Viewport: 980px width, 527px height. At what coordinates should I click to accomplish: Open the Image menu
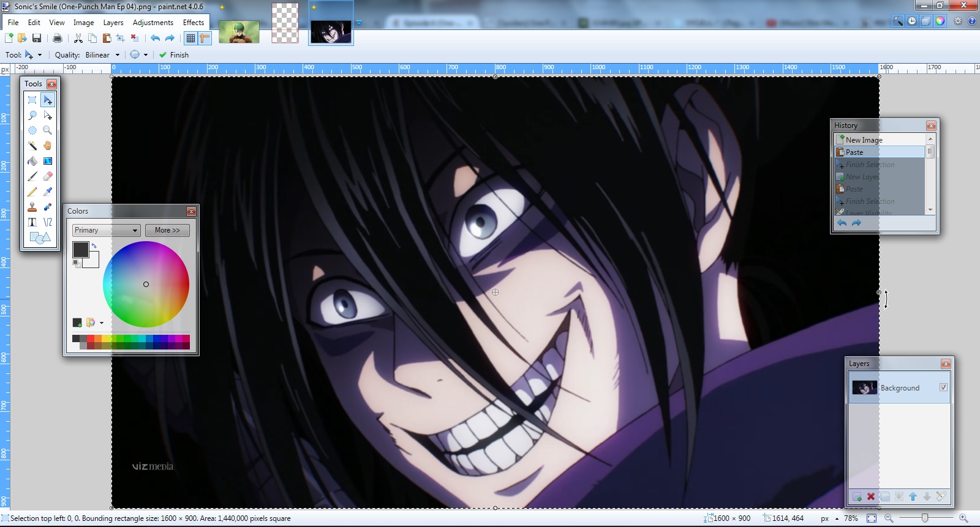click(84, 23)
